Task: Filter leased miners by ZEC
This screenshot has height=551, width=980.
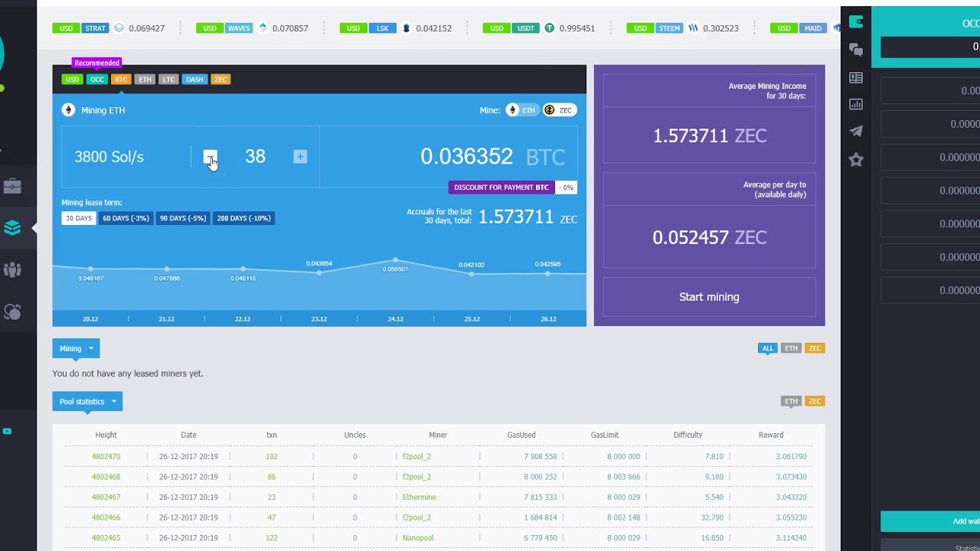Action: click(x=815, y=348)
